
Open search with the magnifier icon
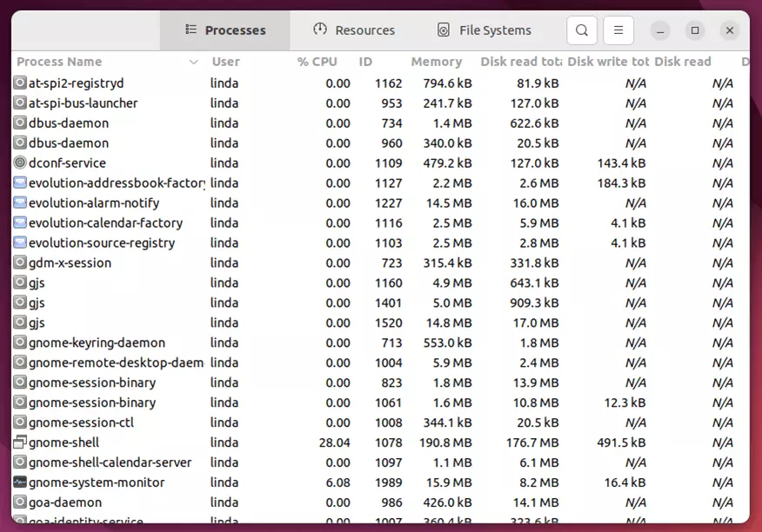581,30
